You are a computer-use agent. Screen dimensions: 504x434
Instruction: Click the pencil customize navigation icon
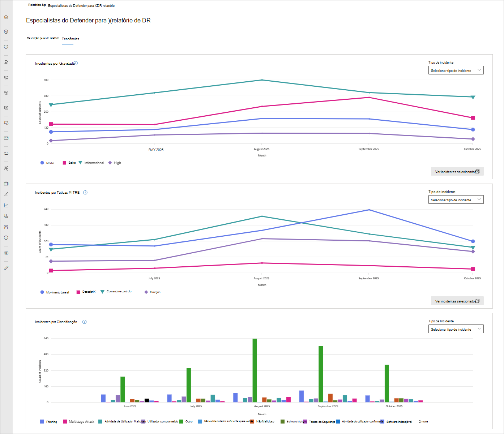(x=6, y=268)
